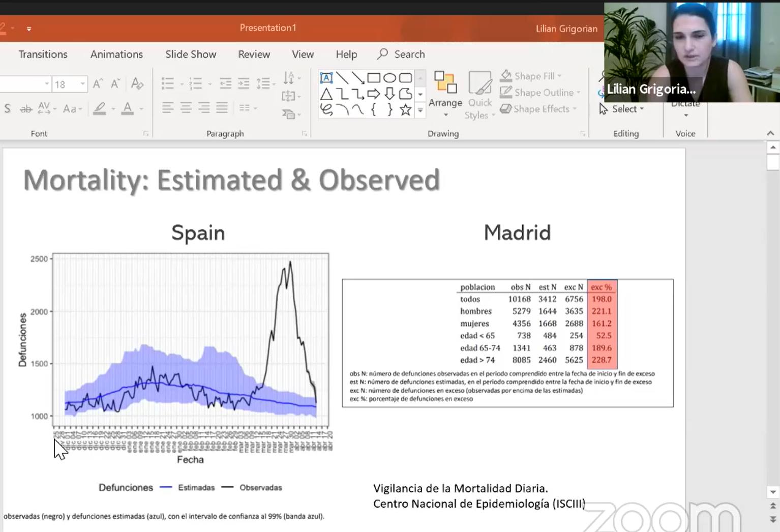Click the Increase List Level icon

[244, 84]
